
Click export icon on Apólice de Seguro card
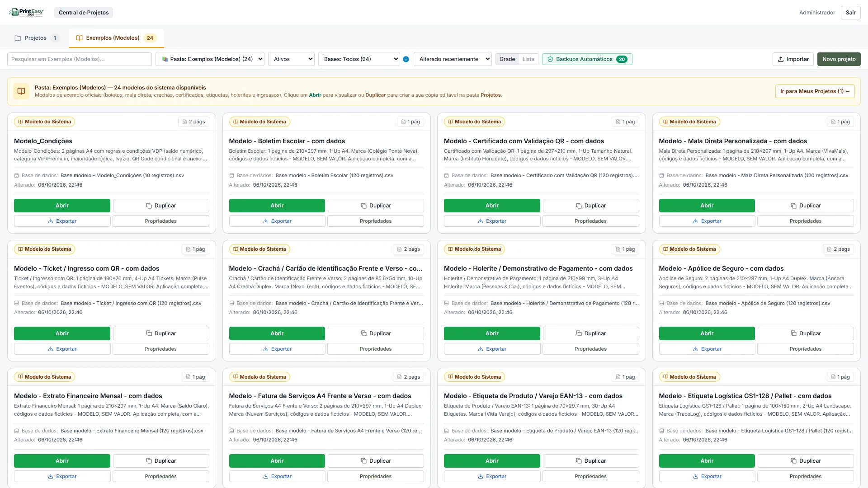click(696, 349)
